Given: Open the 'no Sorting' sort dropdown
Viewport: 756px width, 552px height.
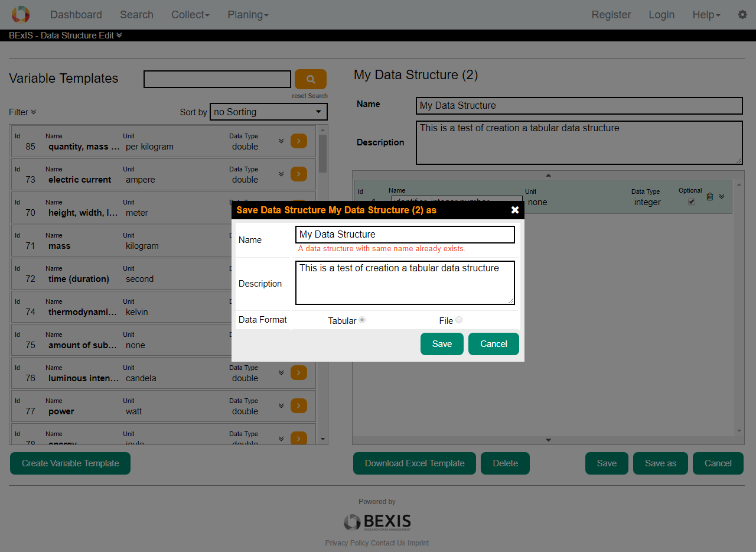Looking at the screenshot, I should 269,112.
